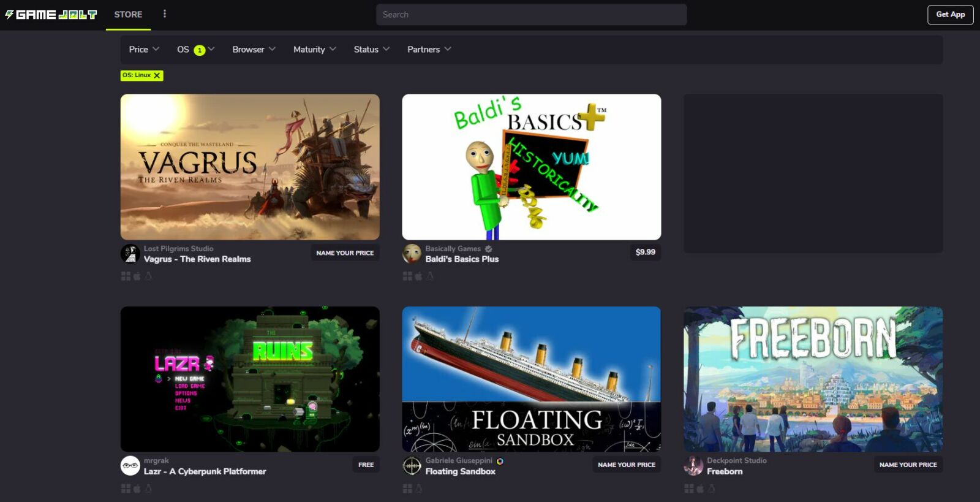Screen dimensions: 980x502
Task: Open the Game Jolt home logo
Action: 51,14
